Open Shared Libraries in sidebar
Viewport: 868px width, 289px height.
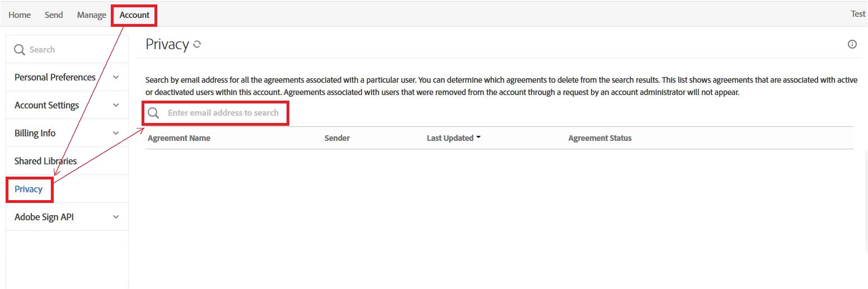point(45,161)
